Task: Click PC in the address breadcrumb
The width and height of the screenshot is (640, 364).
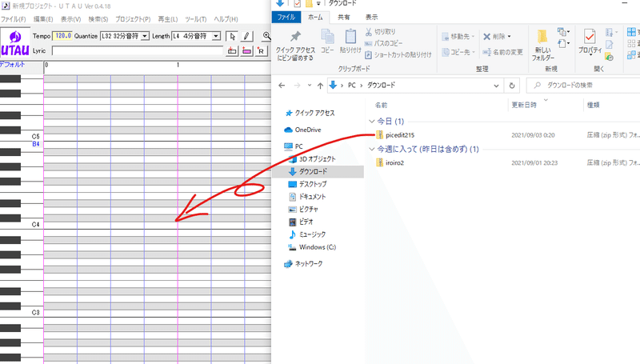Action: [x=351, y=86]
